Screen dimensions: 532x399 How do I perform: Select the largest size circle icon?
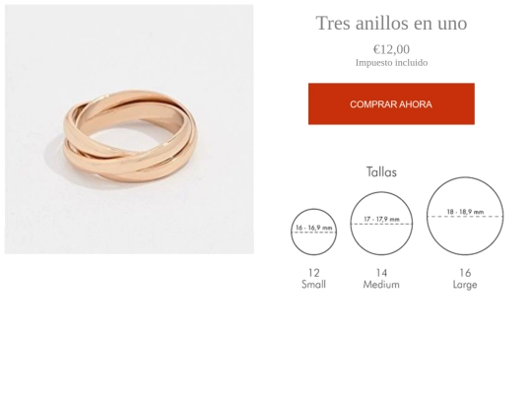[465, 216]
